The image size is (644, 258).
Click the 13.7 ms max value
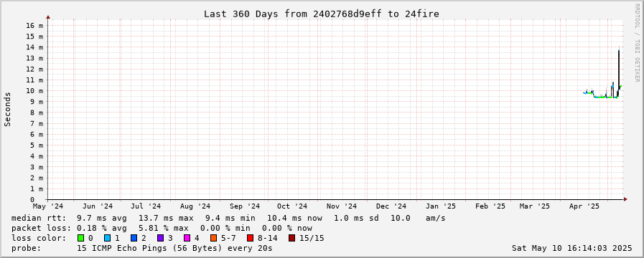166,218
